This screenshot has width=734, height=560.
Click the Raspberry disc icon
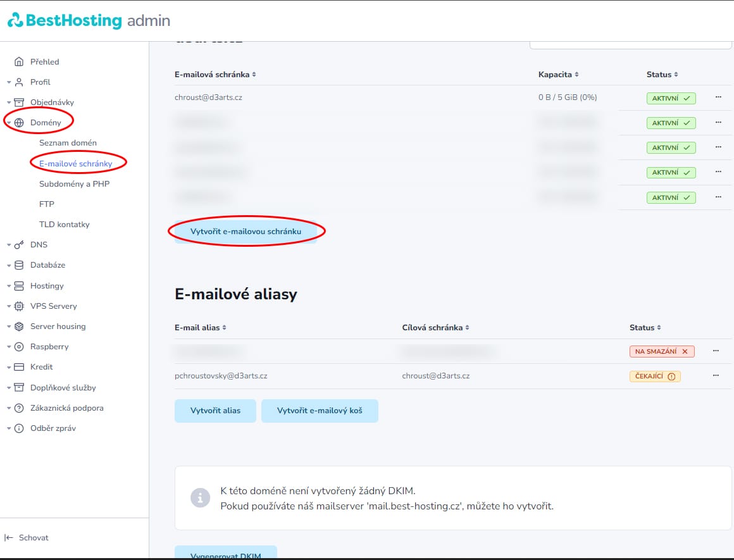(x=19, y=347)
